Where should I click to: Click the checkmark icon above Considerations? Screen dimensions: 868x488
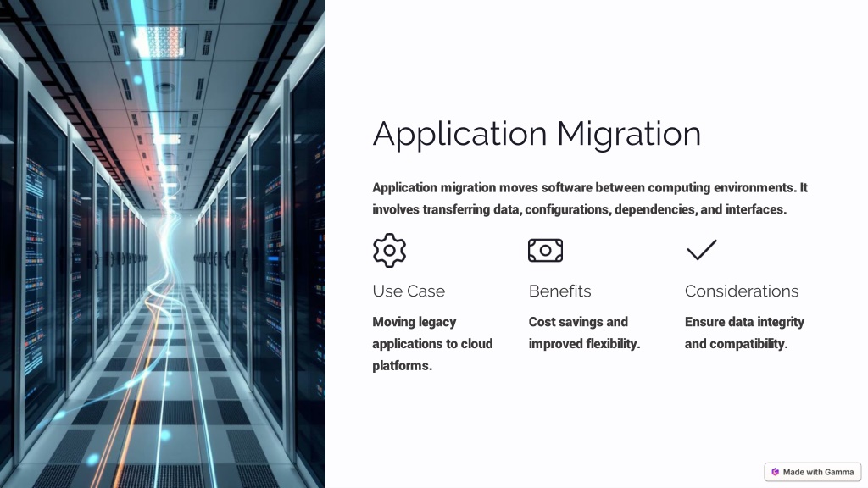point(701,250)
